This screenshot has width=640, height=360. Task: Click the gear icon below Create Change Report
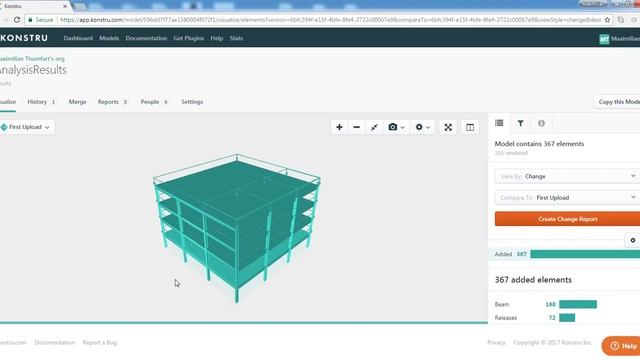coord(633,240)
